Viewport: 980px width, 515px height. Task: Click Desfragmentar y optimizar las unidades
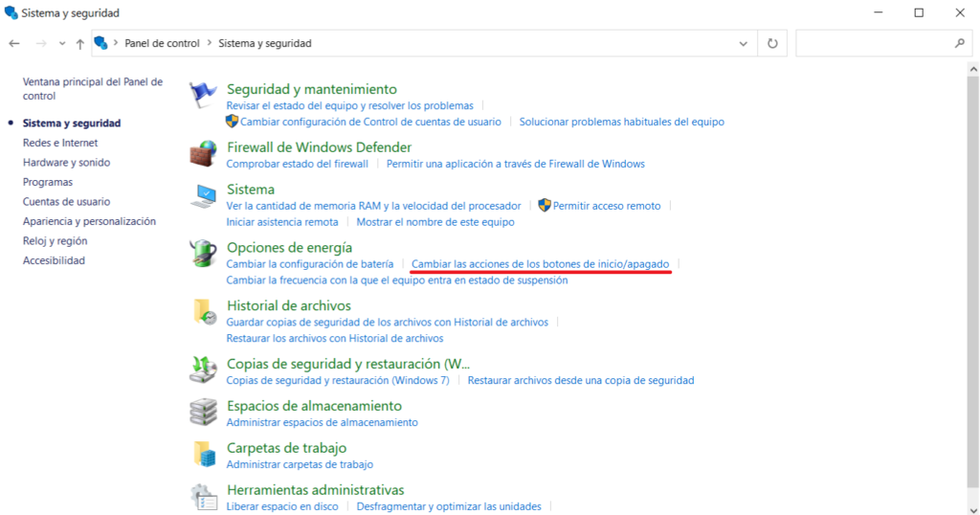(449, 506)
